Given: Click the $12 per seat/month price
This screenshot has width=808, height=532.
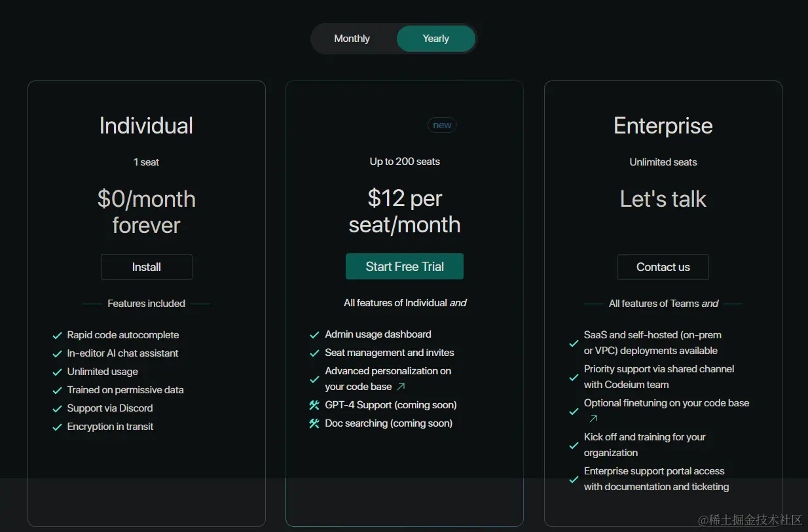Looking at the screenshot, I should pos(405,211).
